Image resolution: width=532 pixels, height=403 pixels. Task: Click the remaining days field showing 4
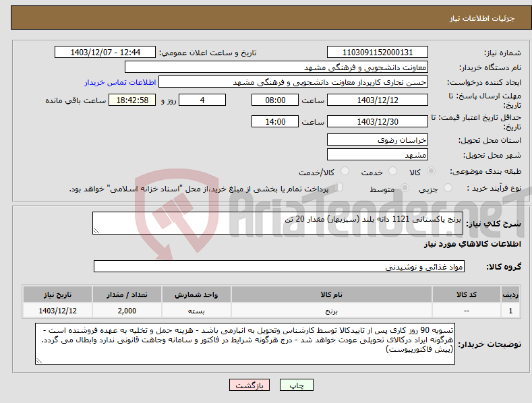click(x=202, y=100)
